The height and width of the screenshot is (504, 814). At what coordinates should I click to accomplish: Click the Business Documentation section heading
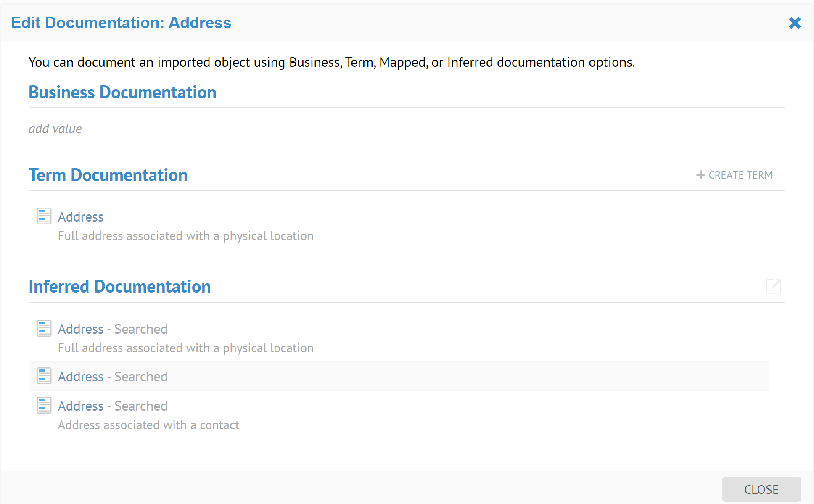click(122, 92)
